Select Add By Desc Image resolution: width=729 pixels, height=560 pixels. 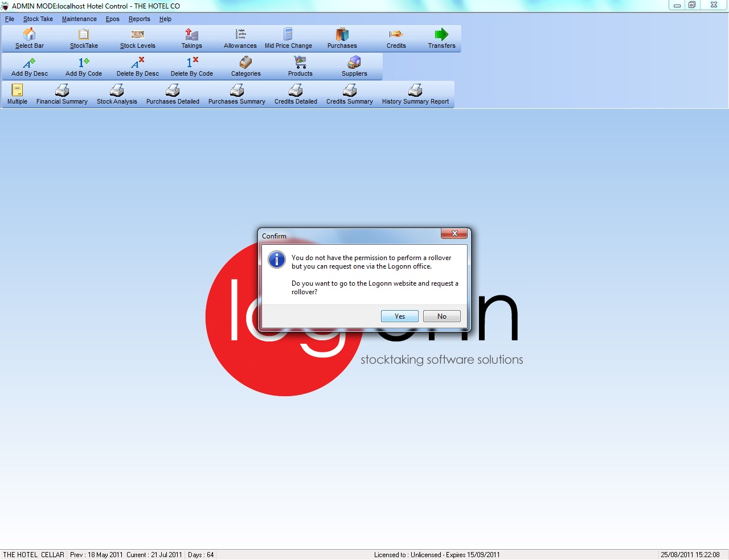(30, 67)
